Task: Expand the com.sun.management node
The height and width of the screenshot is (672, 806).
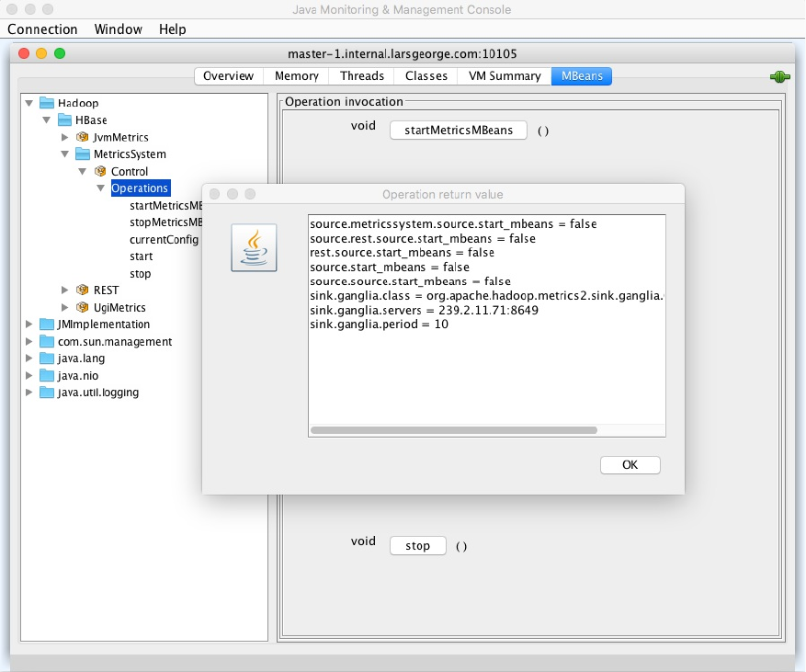Action: [29, 341]
